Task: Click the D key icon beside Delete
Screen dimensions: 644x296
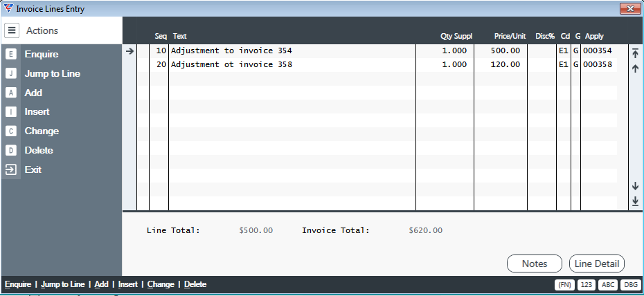Action: [x=11, y=151]
